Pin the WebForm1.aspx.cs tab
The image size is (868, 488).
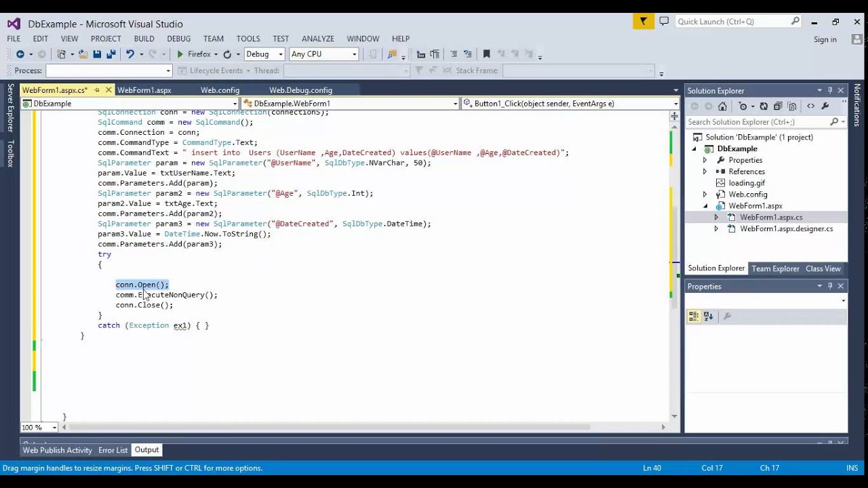(x=97, y=90)
